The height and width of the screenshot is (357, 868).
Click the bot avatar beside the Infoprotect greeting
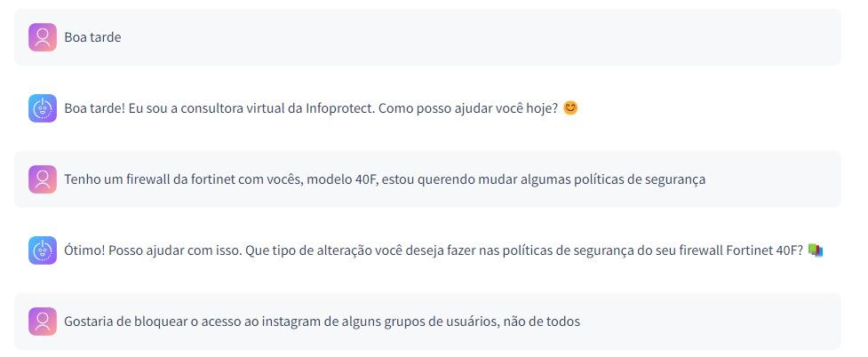(43, 108)
